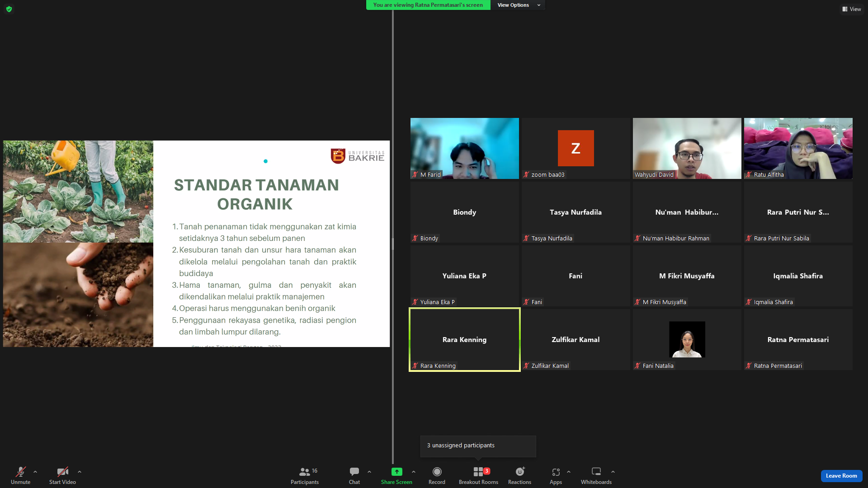
Task: Expand Whiteboards options arrow
Action: pos(613,472)
